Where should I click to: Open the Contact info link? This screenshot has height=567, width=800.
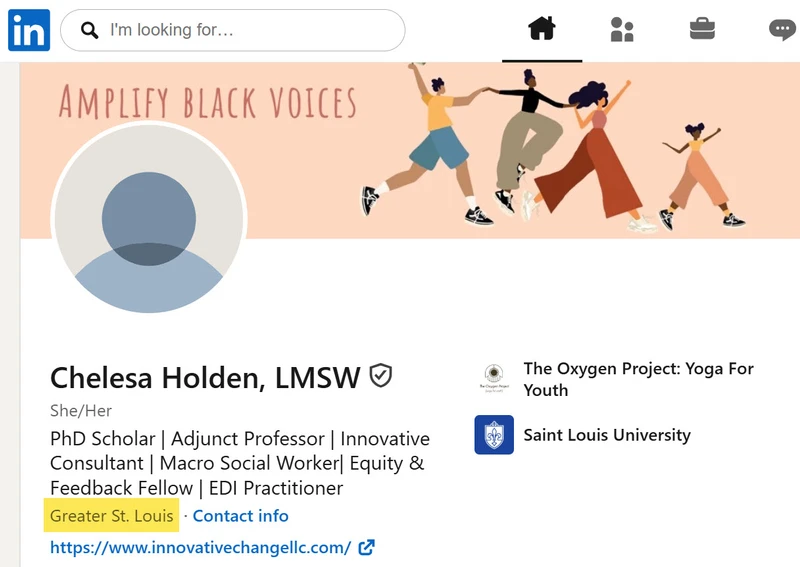click(240, 516)
